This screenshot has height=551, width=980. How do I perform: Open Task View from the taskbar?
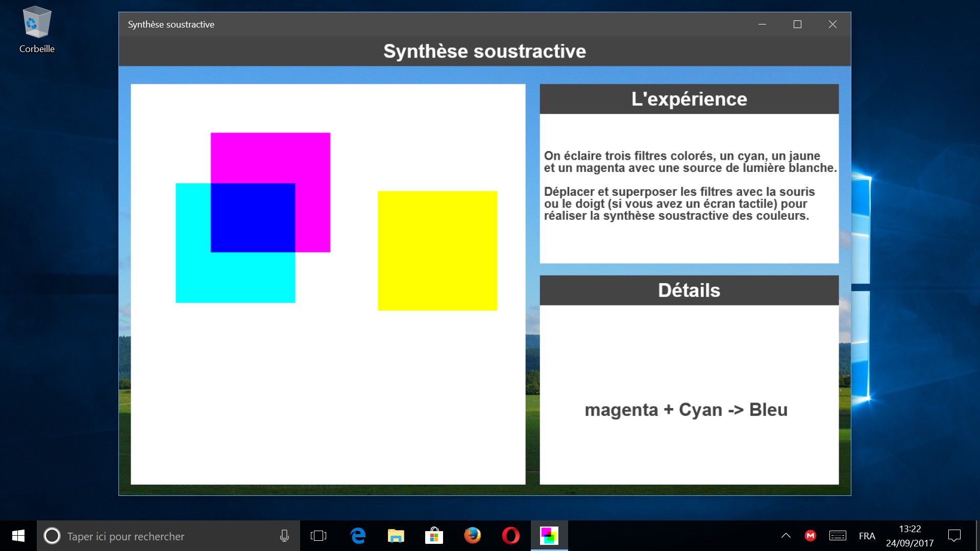[318, 536]
